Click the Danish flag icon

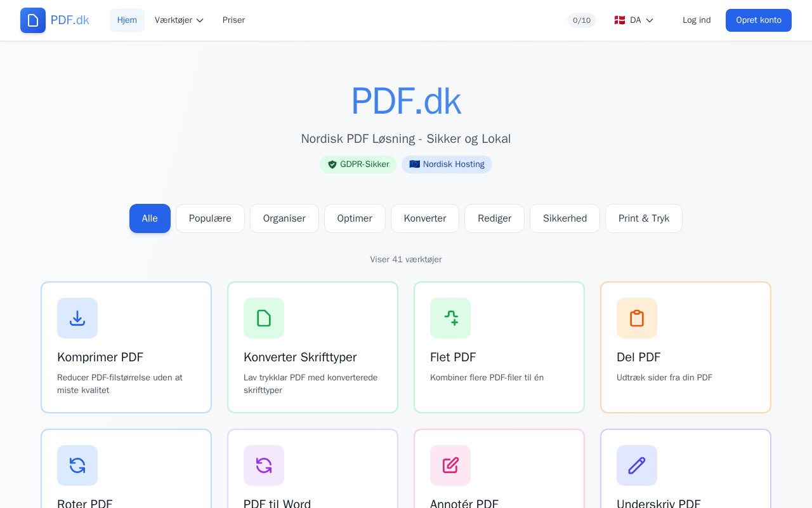tap(620, 20)
